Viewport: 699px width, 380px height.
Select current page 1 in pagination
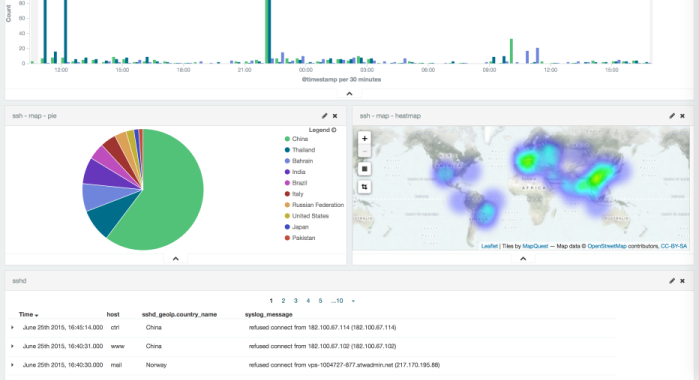pyautogui.click(x=271, y=301)
